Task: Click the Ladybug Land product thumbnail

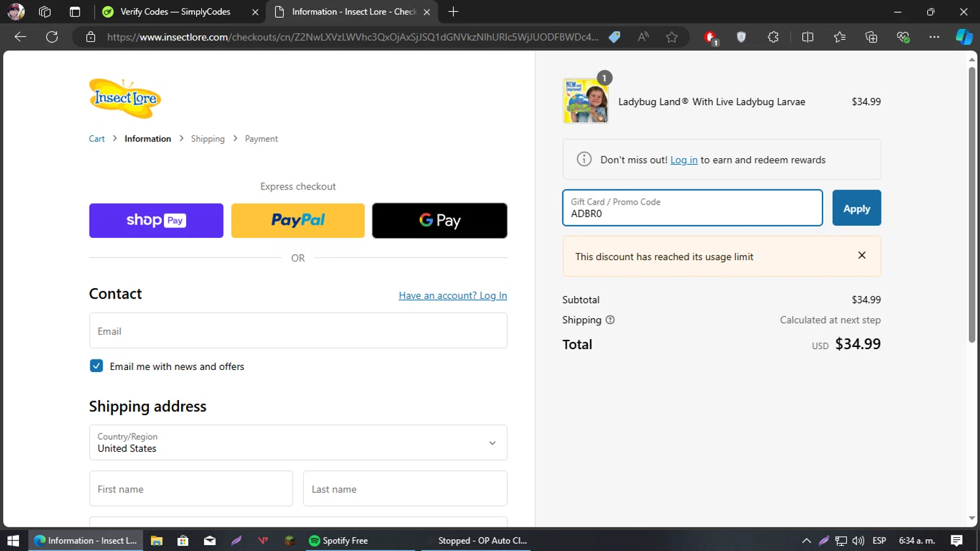Action: click(586, 101)
